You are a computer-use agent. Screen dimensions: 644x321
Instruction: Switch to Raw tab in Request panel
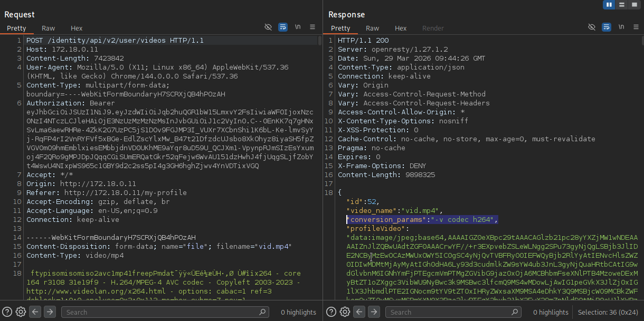click(x=49, y=28)
